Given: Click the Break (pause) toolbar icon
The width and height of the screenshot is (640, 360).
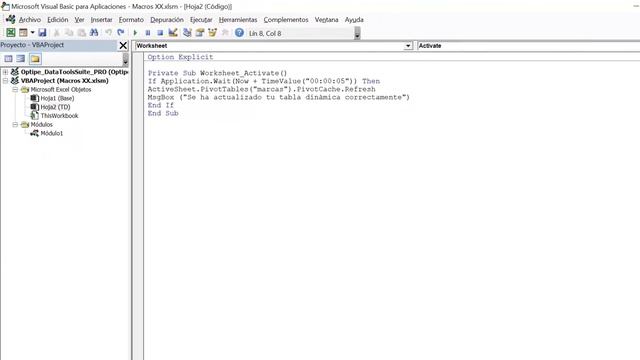Looking at the screenshot, I should tap(148, 33).
